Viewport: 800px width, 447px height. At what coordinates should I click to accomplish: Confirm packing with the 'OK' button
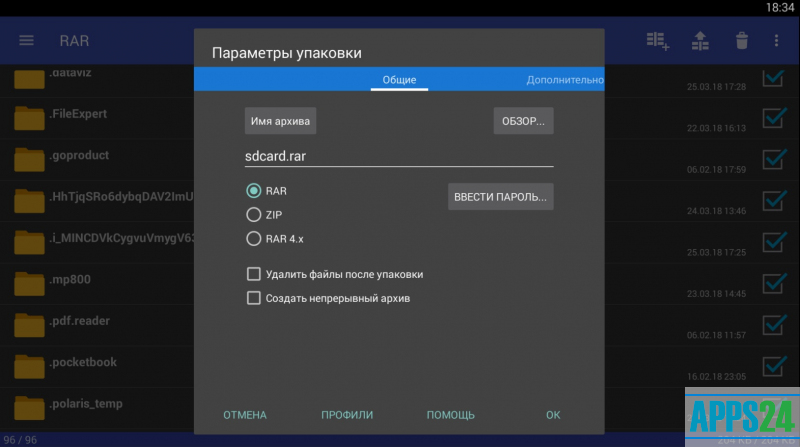point(553,415)
